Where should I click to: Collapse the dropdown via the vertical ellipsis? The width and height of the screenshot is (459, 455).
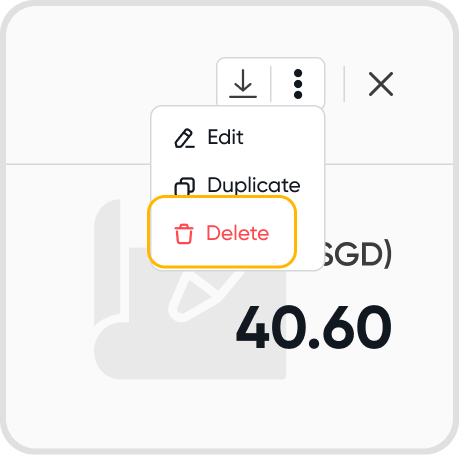[x=298, y=84]
